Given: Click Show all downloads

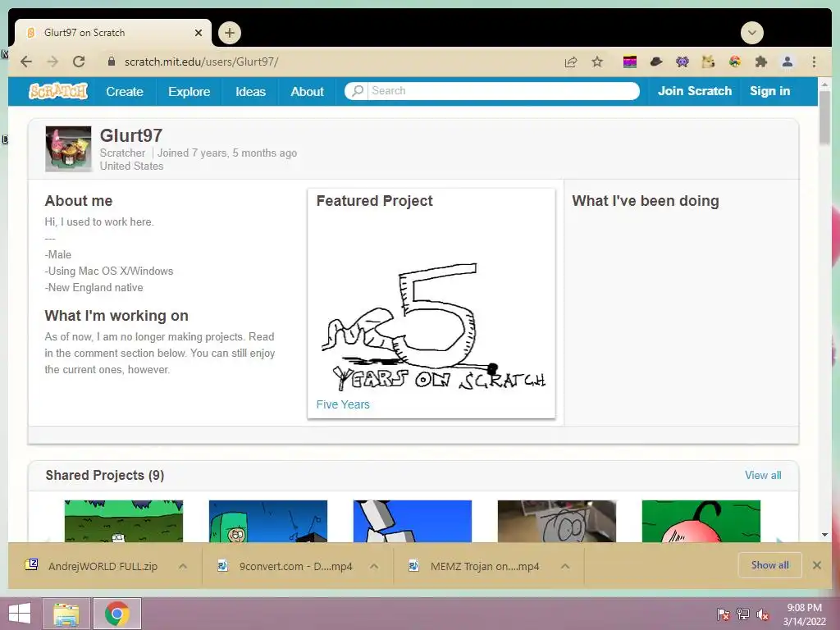Looking at the screenshot, I should 769,565.
